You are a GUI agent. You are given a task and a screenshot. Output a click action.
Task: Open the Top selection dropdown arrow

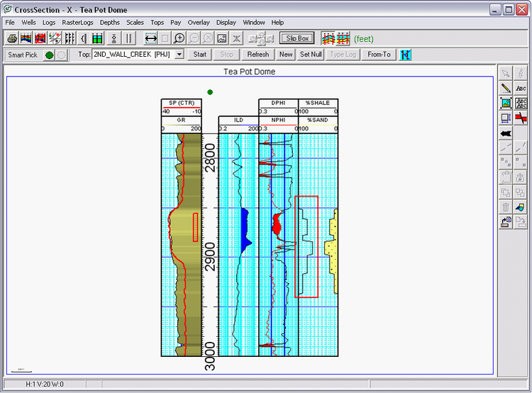(179, 55)
